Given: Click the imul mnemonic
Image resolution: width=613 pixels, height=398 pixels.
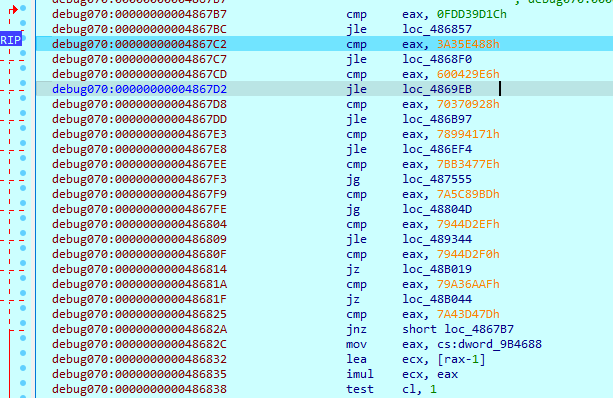Looking at the screenshot, I should 360,374.
